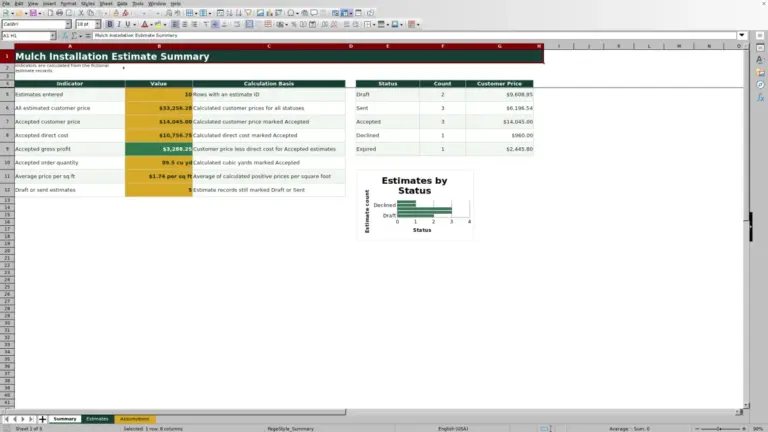Open the File menu
This screenshot has height=432, width=768.
pyautogui.click(x=6, y=3)
